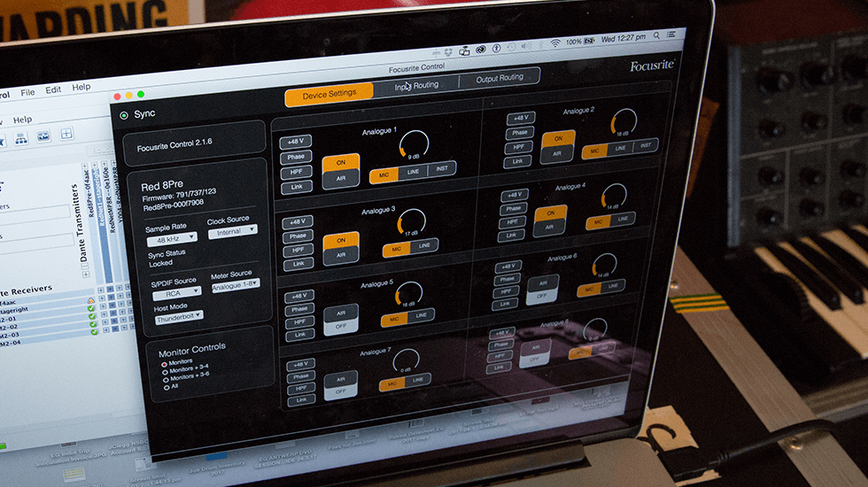This screenshot has height=487, width=868.
Task: Open the Edit menu in Dante Controller
Action: point(54,90)
